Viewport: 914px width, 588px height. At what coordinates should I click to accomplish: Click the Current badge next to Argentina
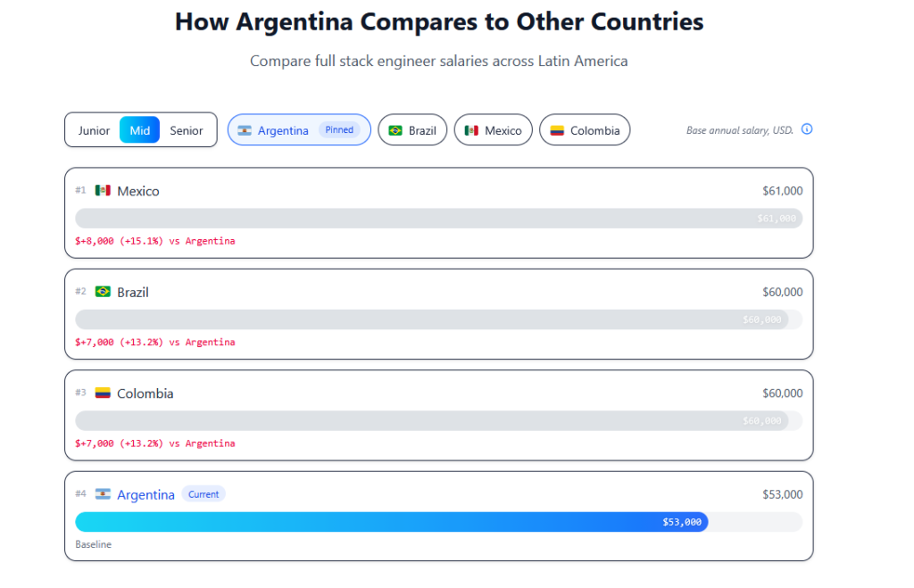pyautogui.click(x=204, y=494)
